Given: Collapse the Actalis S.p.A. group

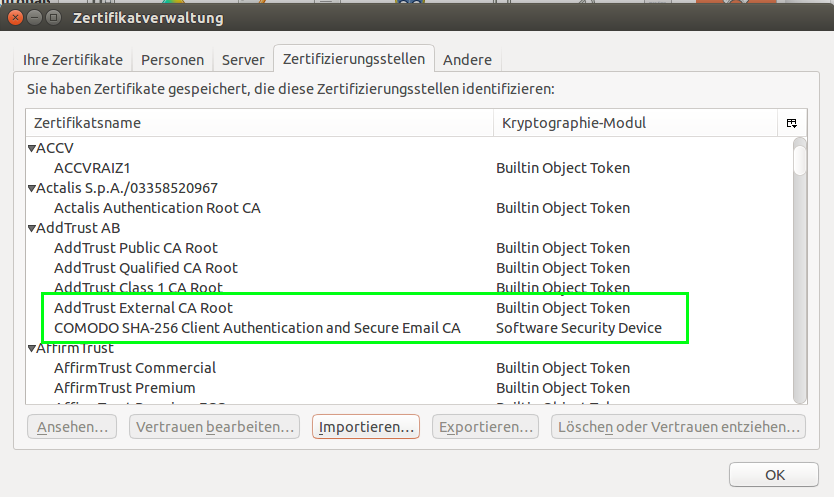Looking at the screenshot, I should 31,188.
